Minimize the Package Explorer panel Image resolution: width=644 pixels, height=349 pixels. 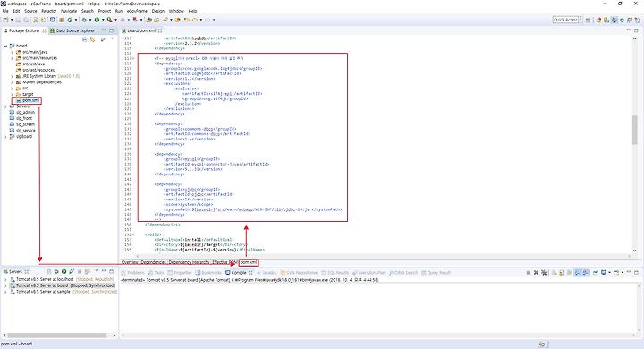pyautogui.click(x=104, y=30)
